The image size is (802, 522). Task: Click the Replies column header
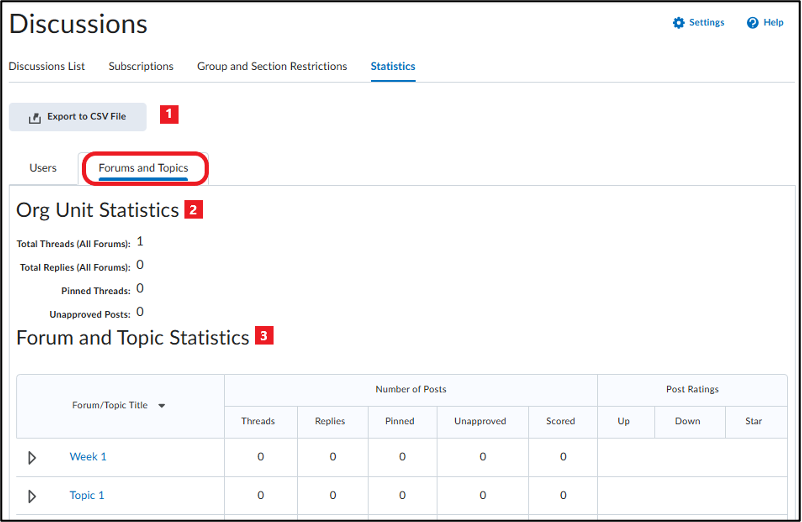tap(330, 421)
